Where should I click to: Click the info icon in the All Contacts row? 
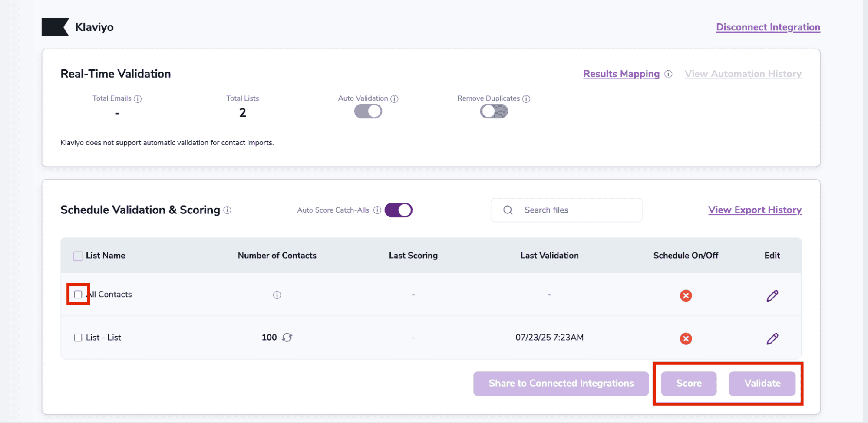[x=277, y=295]
